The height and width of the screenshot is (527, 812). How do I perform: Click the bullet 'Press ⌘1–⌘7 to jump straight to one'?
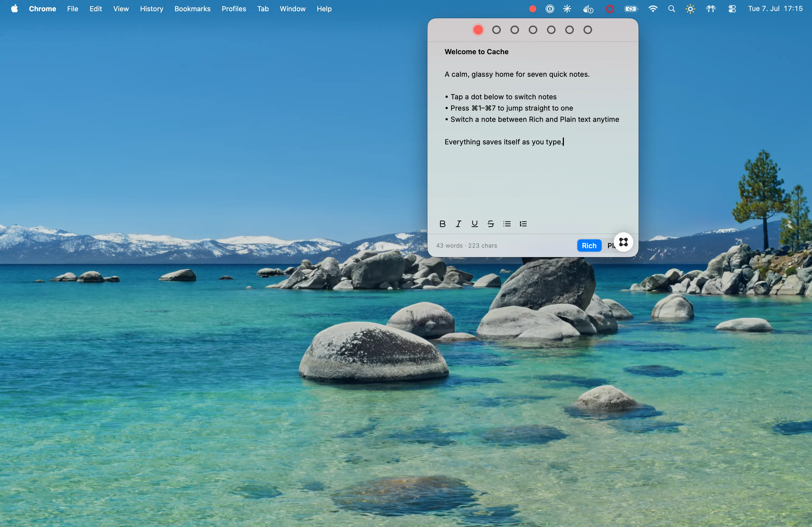pyautogui.click(x=509, y=108)
